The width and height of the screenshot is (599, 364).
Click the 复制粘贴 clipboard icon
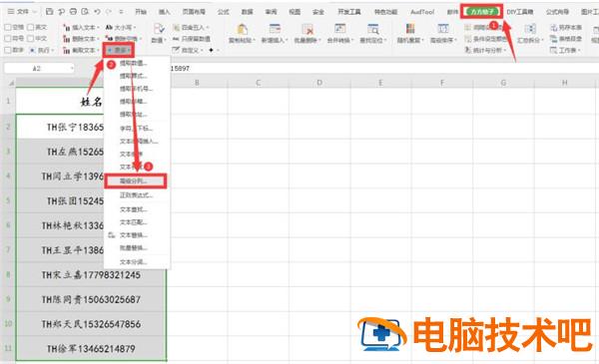[242, 29]
